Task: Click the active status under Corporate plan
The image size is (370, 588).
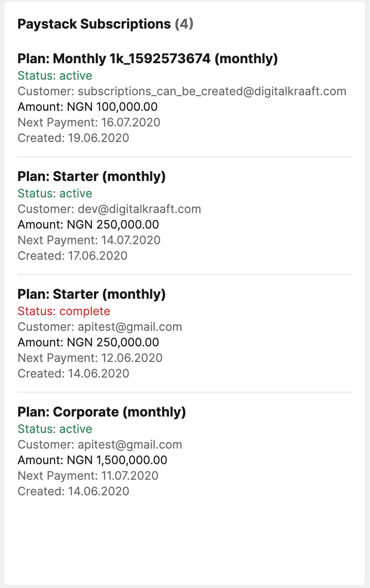Action: pyautogui.click(x=55, y=429)
